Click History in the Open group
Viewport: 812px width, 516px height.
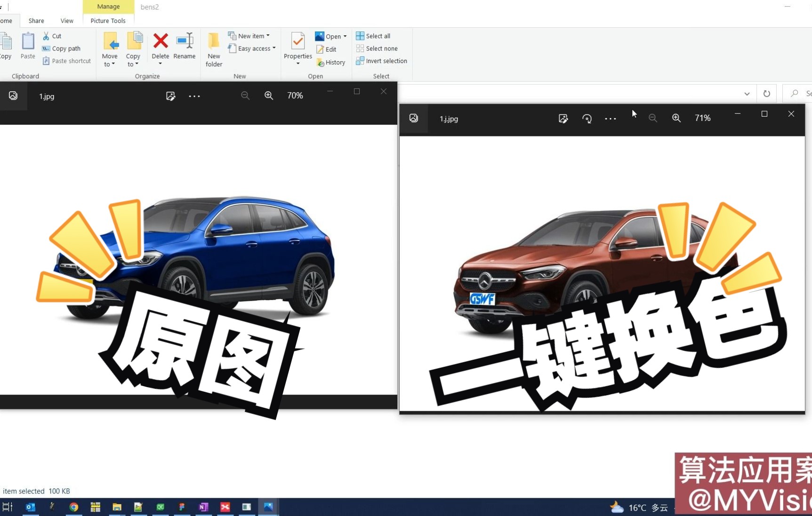tap(331, 62)
